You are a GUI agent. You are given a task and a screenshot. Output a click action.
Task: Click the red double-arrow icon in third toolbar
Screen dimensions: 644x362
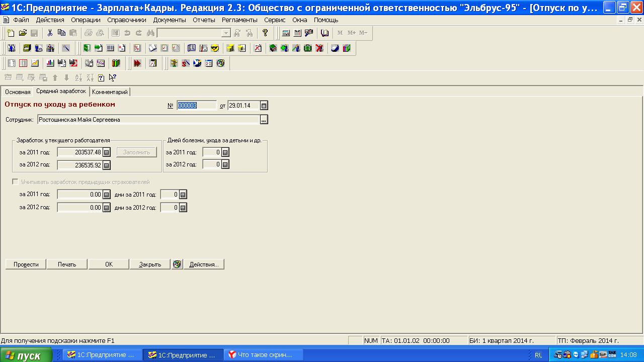click(x=137, y=63)
